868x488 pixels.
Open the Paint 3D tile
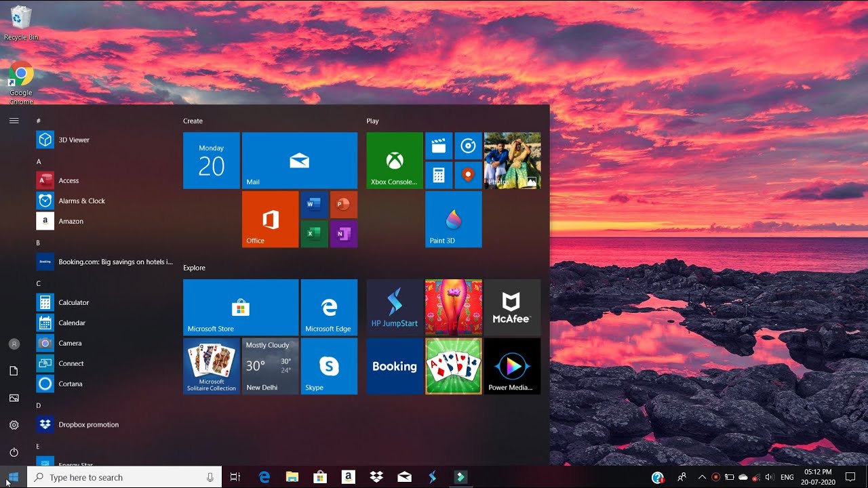(x=454, y=219)
